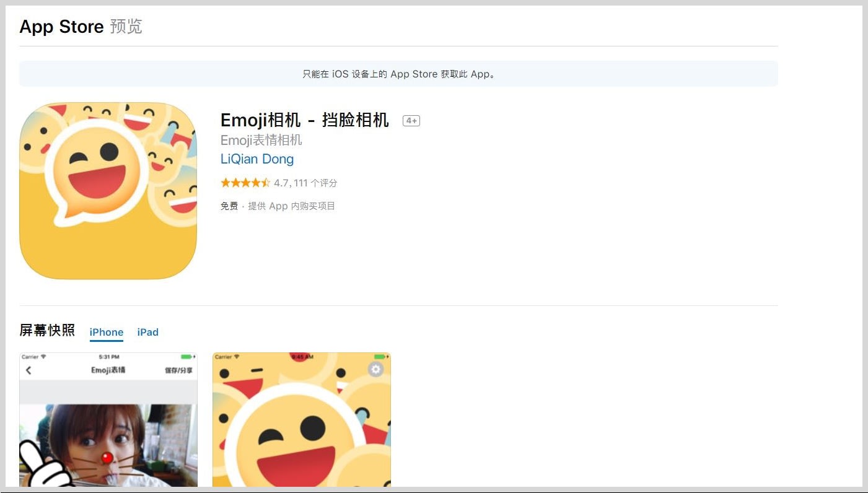
Task: Click the star rating icons
Action: [245, 183]
